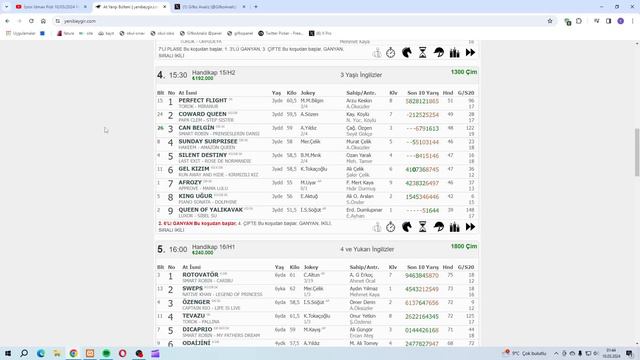
Task: Click the hourglass icon above race 4
Action: [422, 53]
